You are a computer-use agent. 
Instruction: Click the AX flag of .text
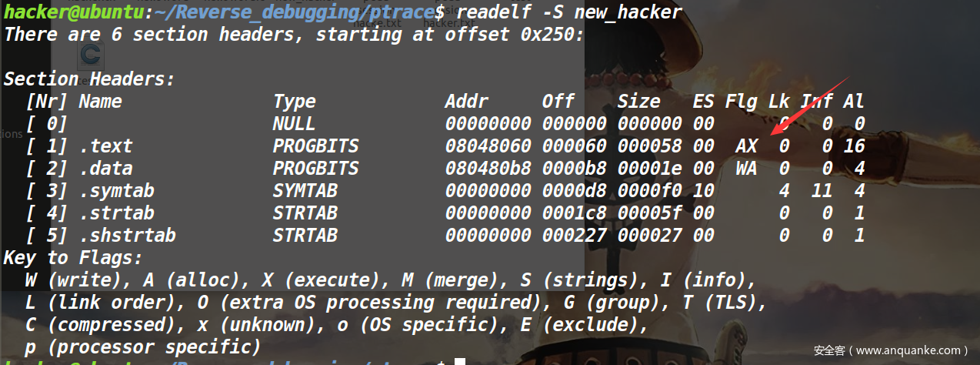coord(746,146)
